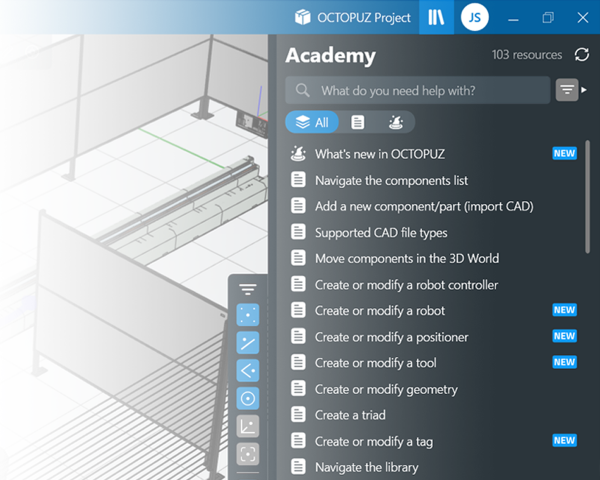Minimize the OCTOPUZ window
This screenshot has width=600, height=480.
pyautogui.click(x=513, y=18)
